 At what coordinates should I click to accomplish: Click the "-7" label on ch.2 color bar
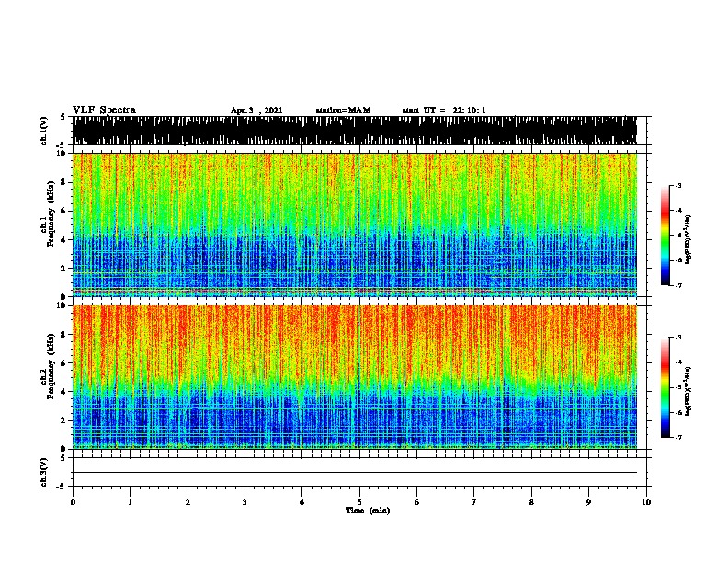(678, 437)
